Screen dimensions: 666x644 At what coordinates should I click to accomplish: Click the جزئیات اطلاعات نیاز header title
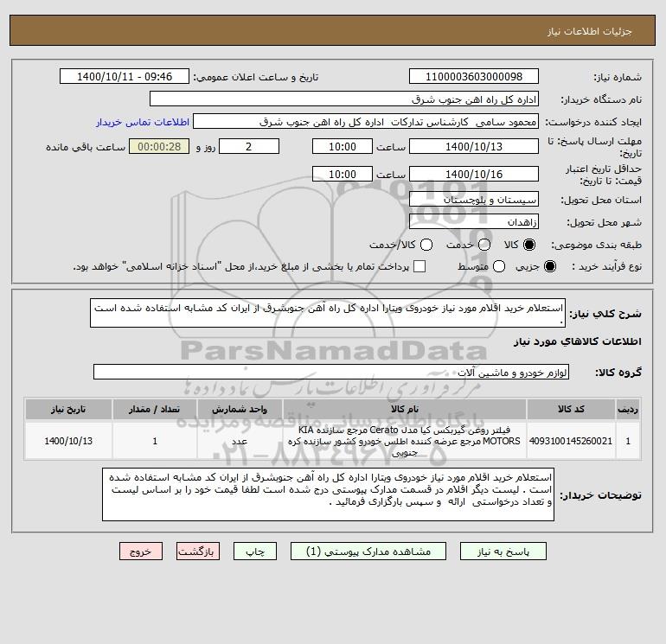click(x=590, y=31)
